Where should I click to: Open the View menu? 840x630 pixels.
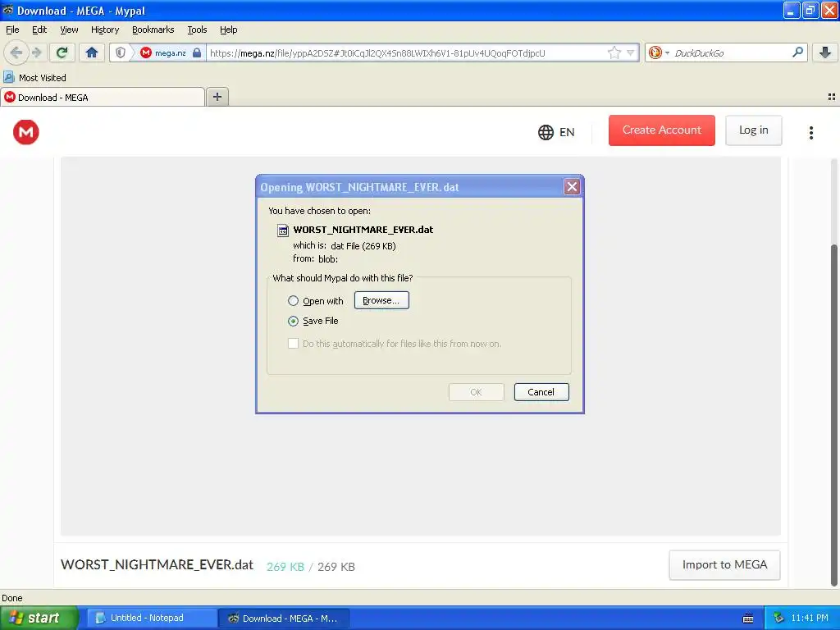[x=69, y=30]
